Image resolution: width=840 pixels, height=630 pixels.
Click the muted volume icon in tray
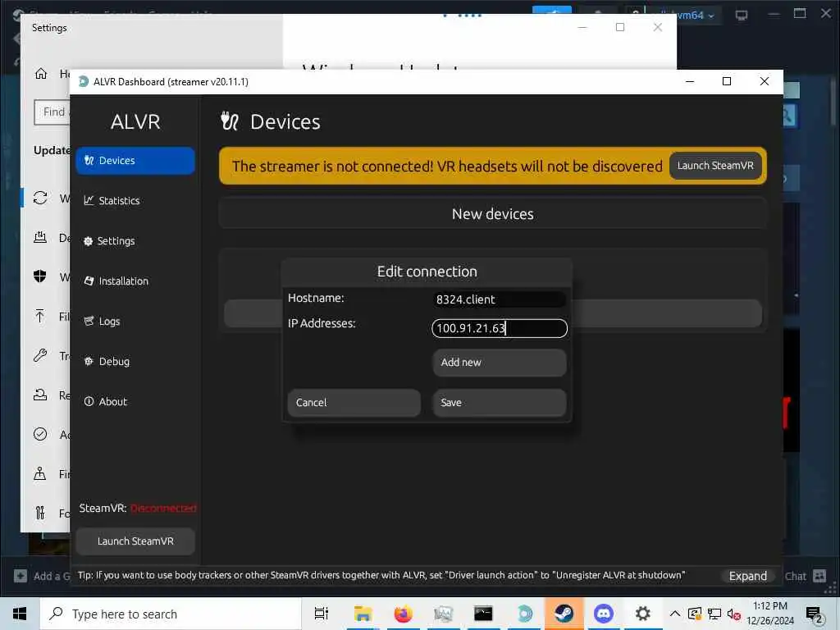pos(734,614)
